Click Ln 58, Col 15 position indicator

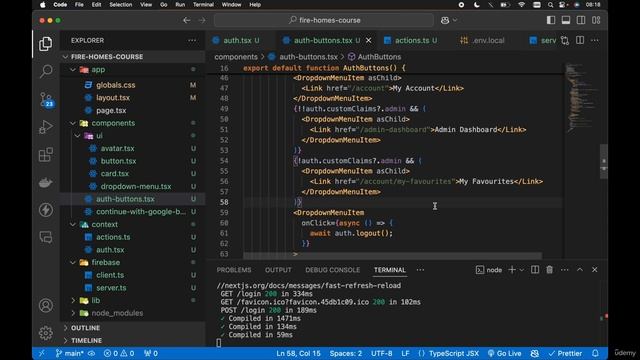point(298,353)
